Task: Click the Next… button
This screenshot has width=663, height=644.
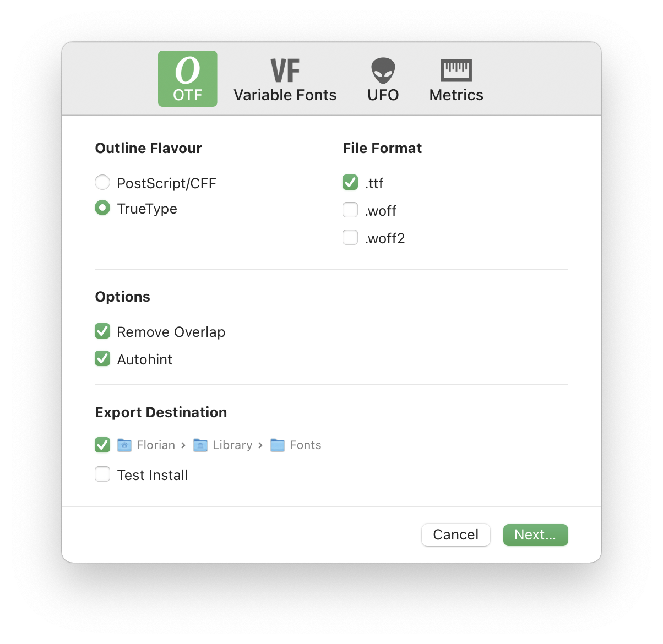Action: pos(535,535)
